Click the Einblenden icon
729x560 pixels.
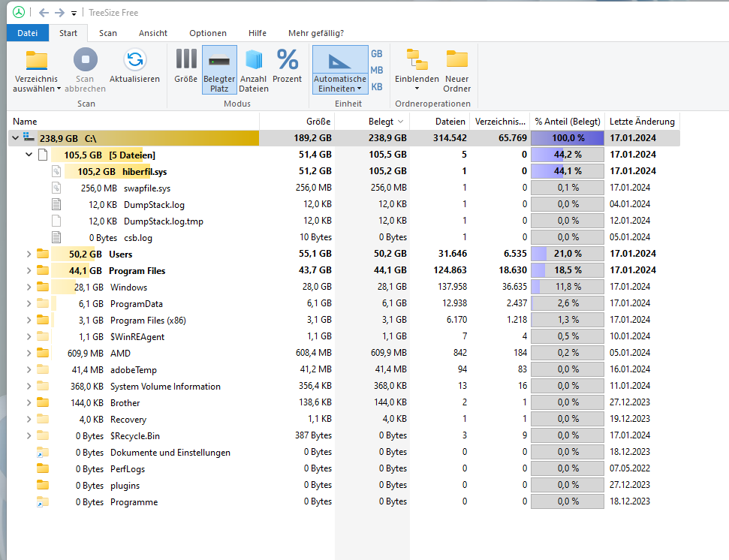pyautogui.click(x=417, y=59)
